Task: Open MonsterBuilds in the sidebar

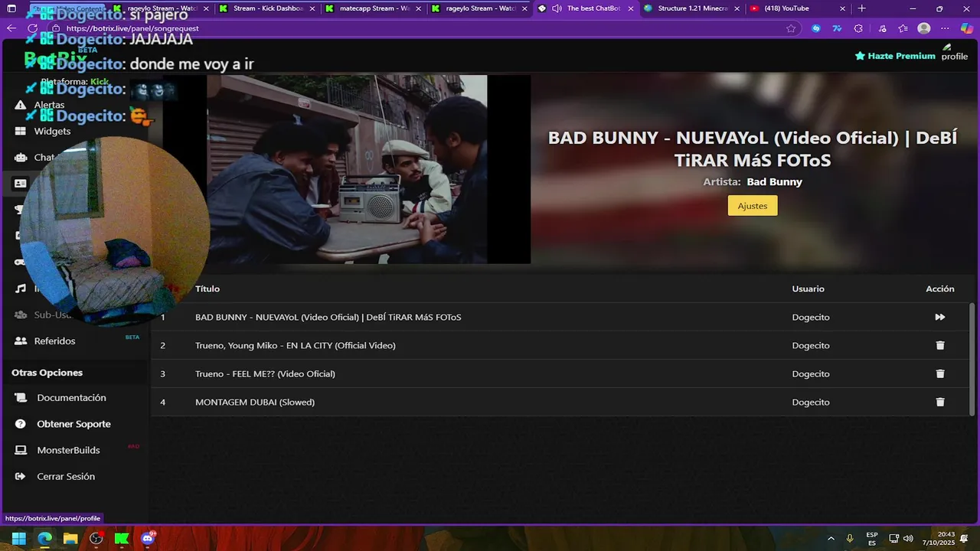Action: [68, 450]
